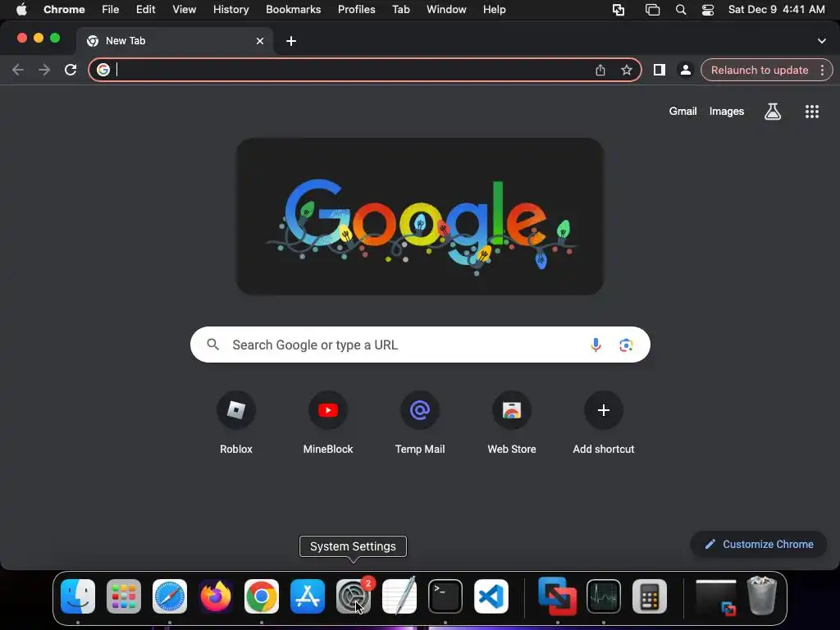
Task: Launch Visual Studio Code from the Dock
Action: click(x=491, y=596)
